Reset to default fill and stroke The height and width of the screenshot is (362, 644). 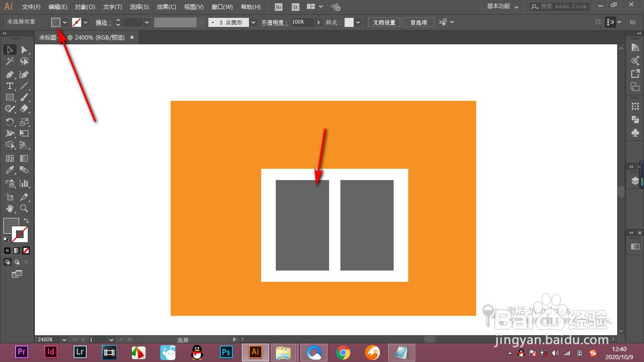point(6,239)
